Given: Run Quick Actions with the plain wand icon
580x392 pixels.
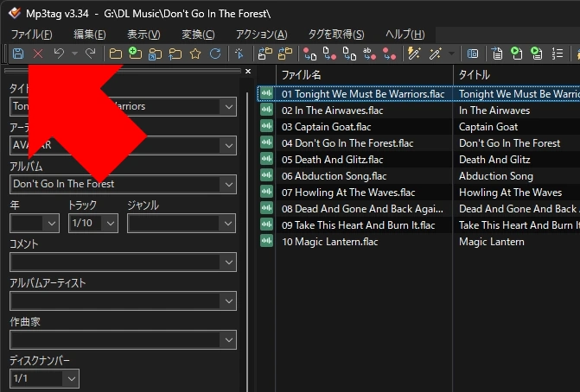Looking at the screenshot, I should click(436, 54).
